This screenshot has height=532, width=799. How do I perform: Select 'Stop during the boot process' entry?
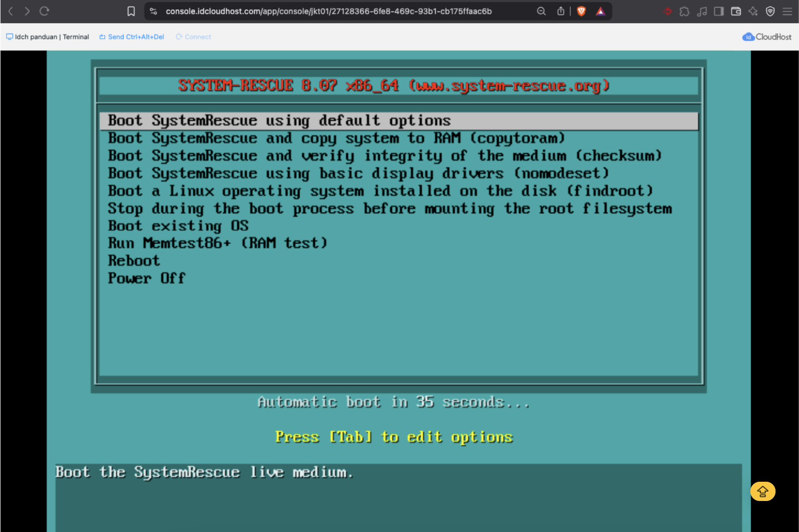[399, 209]
